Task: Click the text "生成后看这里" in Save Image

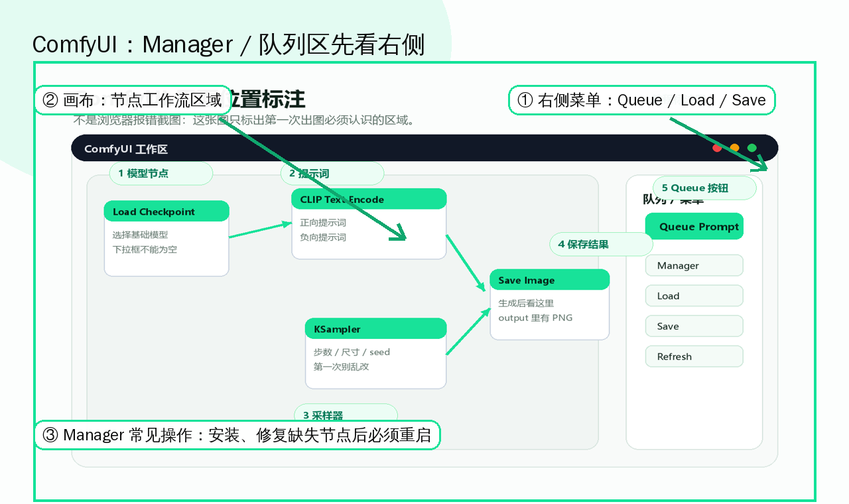Action: point(526,303)
